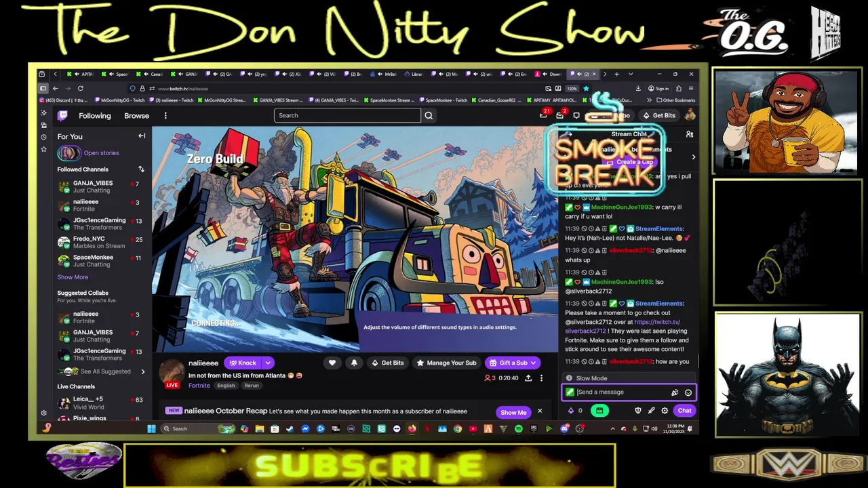
Task: Click green rewards button in chat footer
Action: tap(599, 411)
